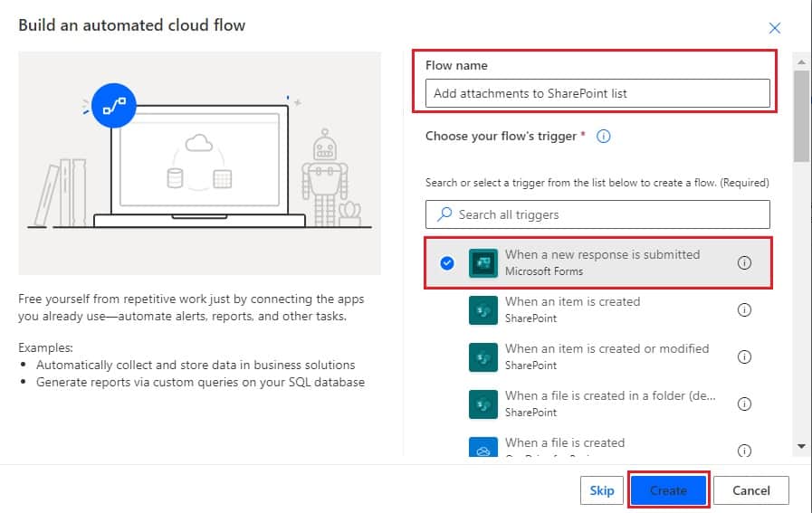Open info for 'When a file is created in a folder'
This screenshot has height=513, width=812.
click(744, 404)
